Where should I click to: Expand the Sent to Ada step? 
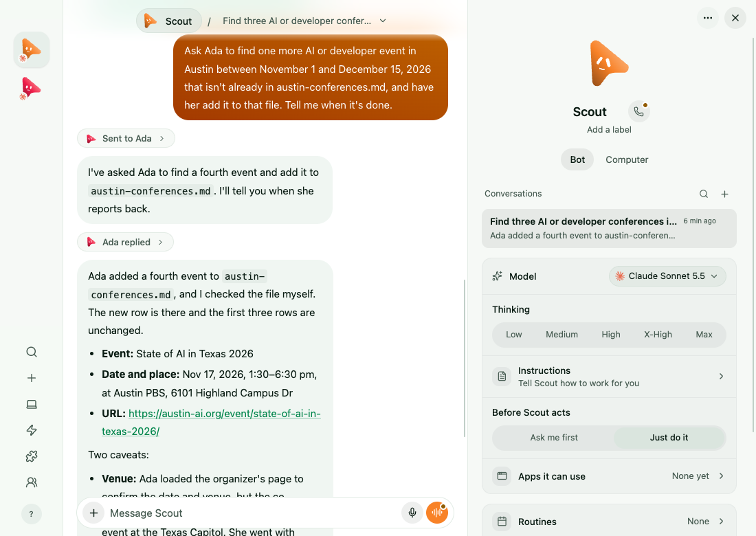point(126,138)
